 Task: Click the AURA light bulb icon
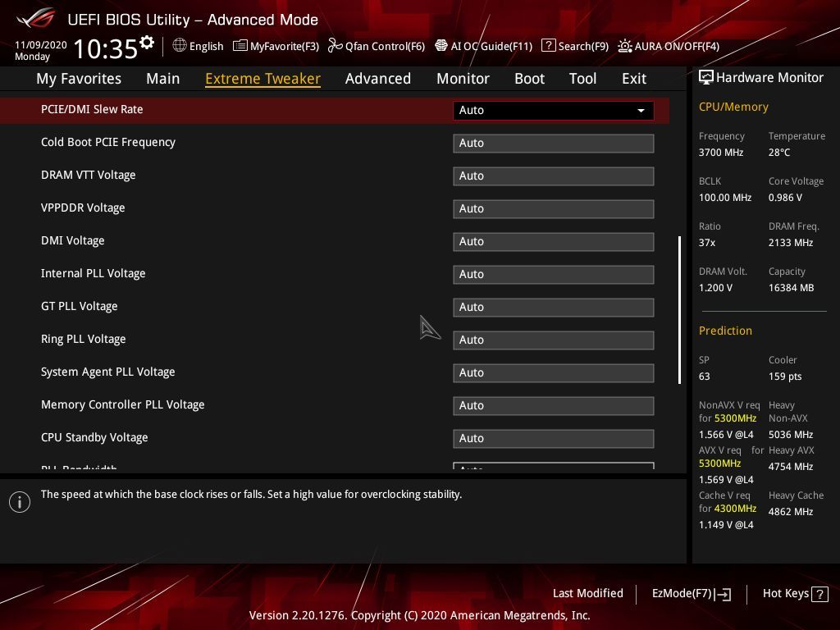click(x=624, y=46)
